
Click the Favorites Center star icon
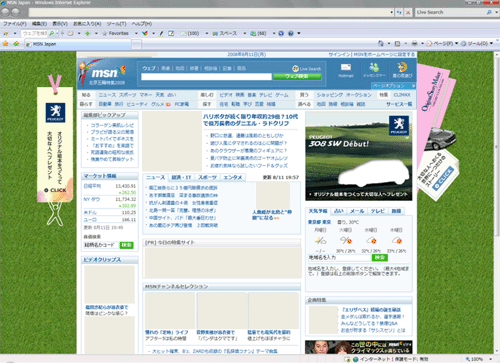click(5, 44)
